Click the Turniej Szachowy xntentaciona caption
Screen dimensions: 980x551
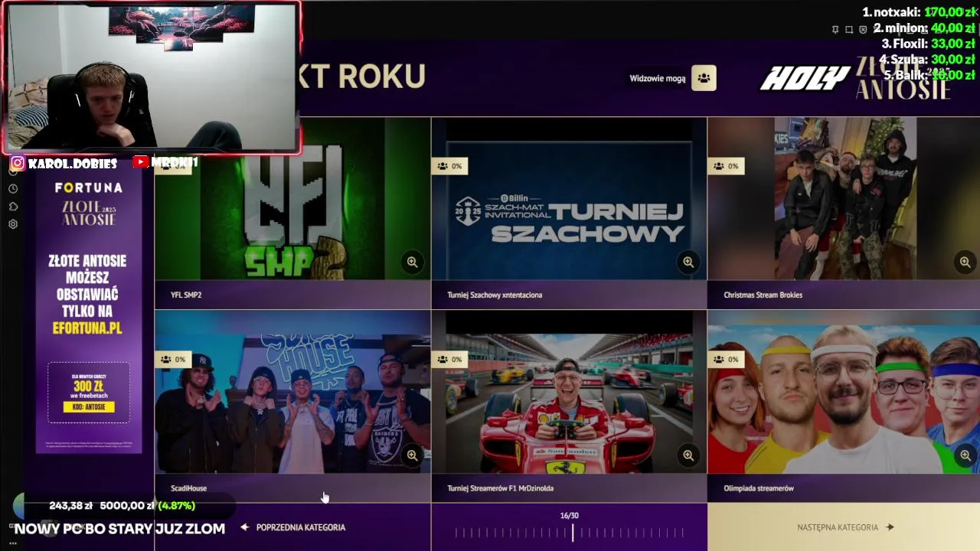coord(495,295)
